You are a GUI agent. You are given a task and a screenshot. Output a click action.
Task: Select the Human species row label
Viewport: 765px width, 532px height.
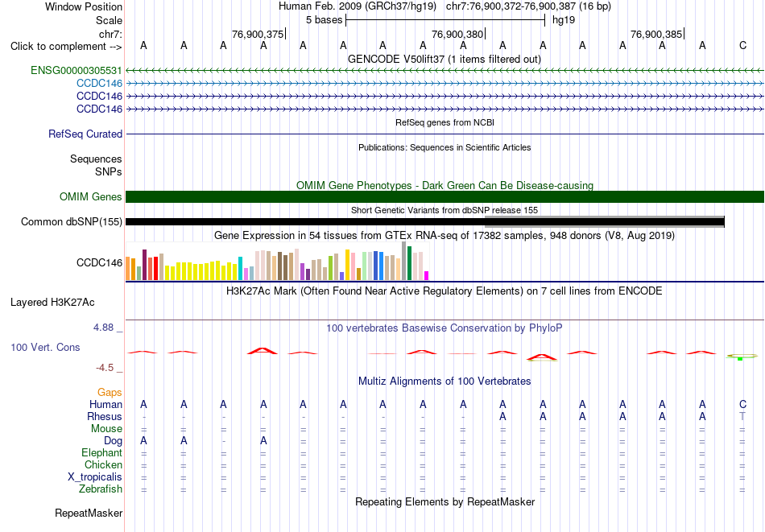105,405
